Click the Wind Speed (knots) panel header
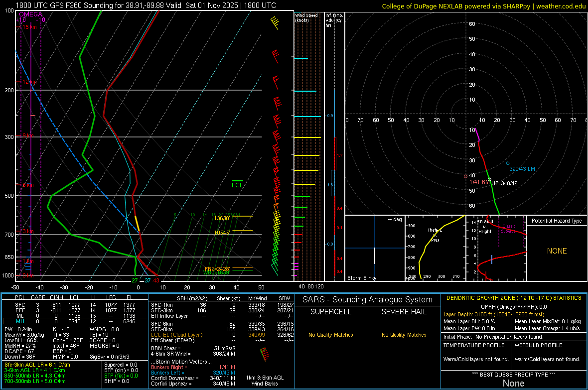The width and height of the screenshot is (588, 390). point(306,17)
